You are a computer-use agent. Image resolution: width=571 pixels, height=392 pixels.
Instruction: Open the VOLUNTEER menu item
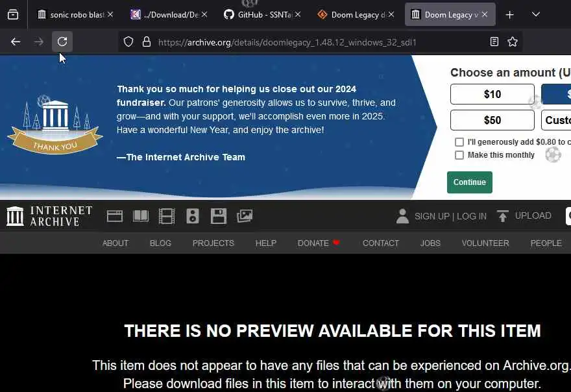click(485, 243)
